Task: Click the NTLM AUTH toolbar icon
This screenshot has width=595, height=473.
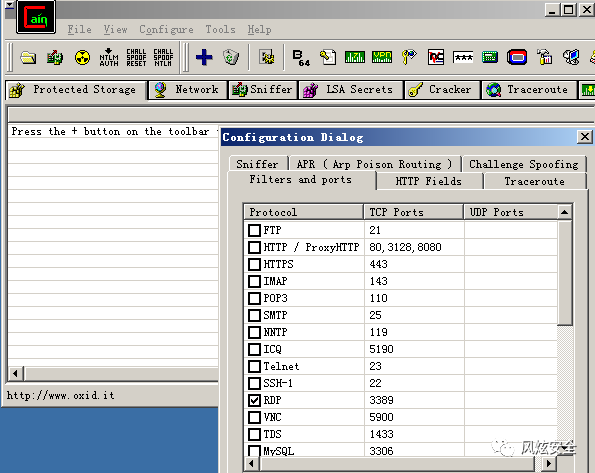Action: point(109,58)
